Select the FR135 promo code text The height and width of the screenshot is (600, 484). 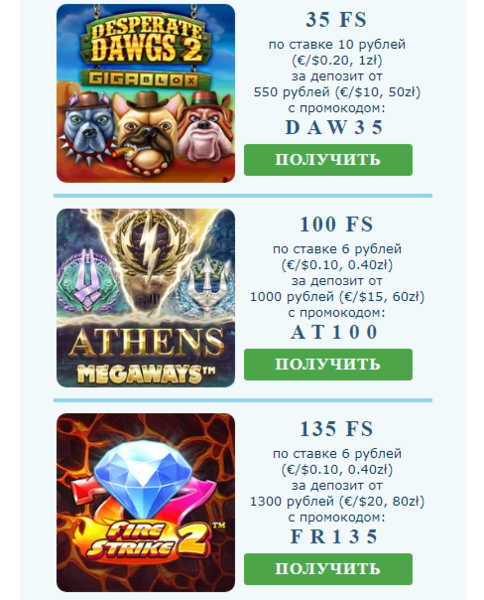tap(334, 536)
